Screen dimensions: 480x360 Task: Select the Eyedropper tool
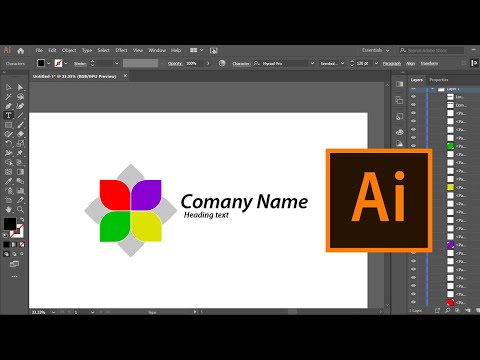(9, 181)
